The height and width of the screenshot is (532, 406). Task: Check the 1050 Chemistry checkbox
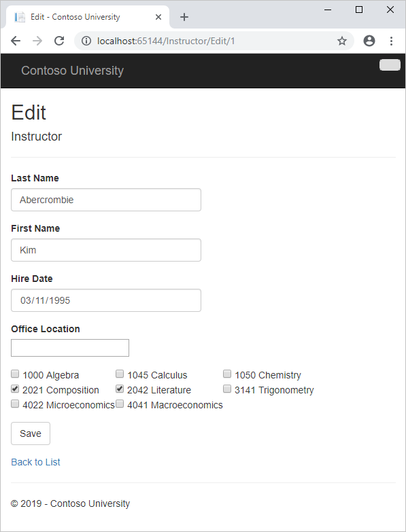(x=227, y=374)
